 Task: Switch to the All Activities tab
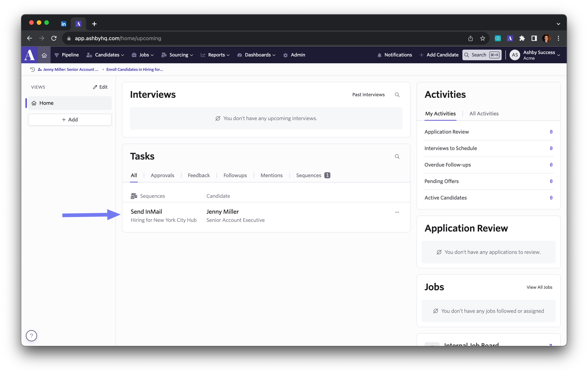484,114
